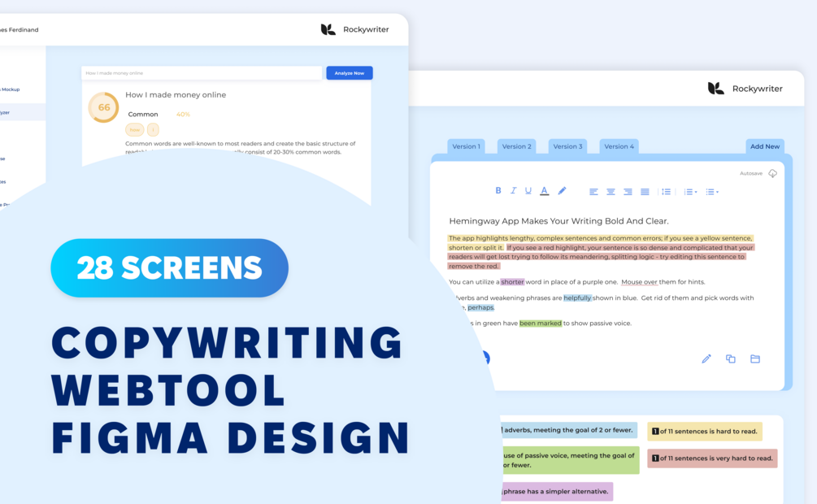Open the font color tool
This screenshot has width=817, height=504.
544,191
